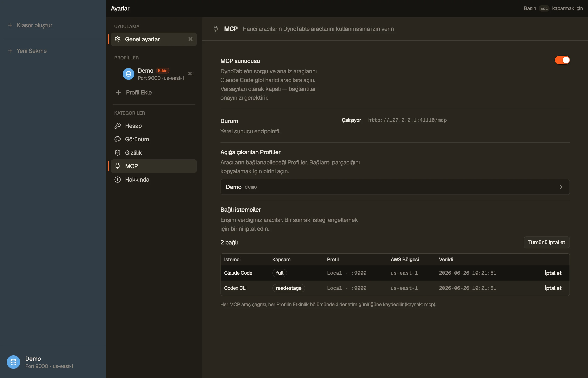Screen dimensions: 588x378
Task: Click the Esc key hint at top right
Action: coord(544,9)
